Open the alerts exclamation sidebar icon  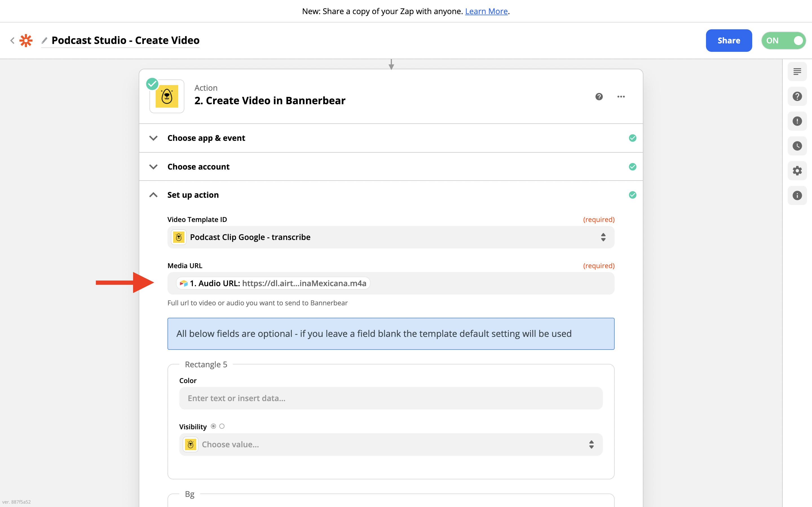(x=797, y=121)
